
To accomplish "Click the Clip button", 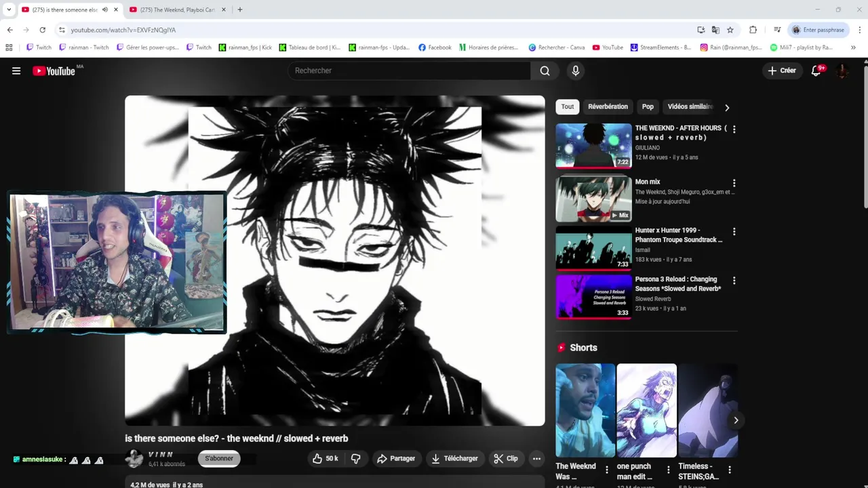I will coord(506,459).
